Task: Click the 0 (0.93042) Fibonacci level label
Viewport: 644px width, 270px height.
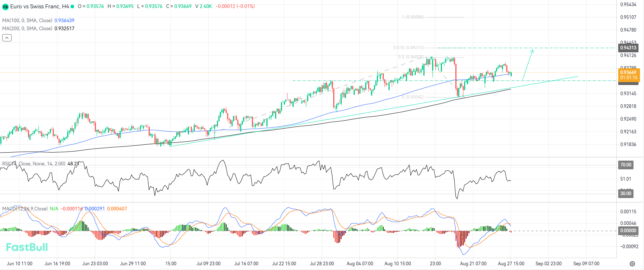Action: [413, 97]
